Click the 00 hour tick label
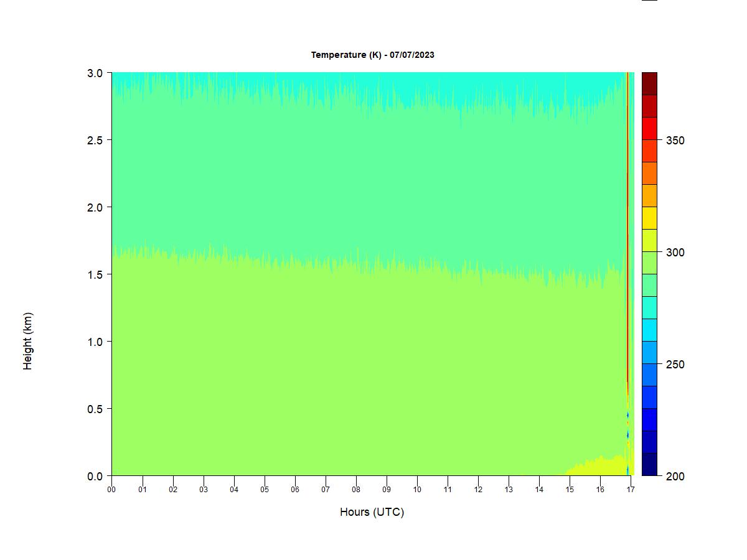The width and height of the screenshot is (747, 560). point(111,490)
